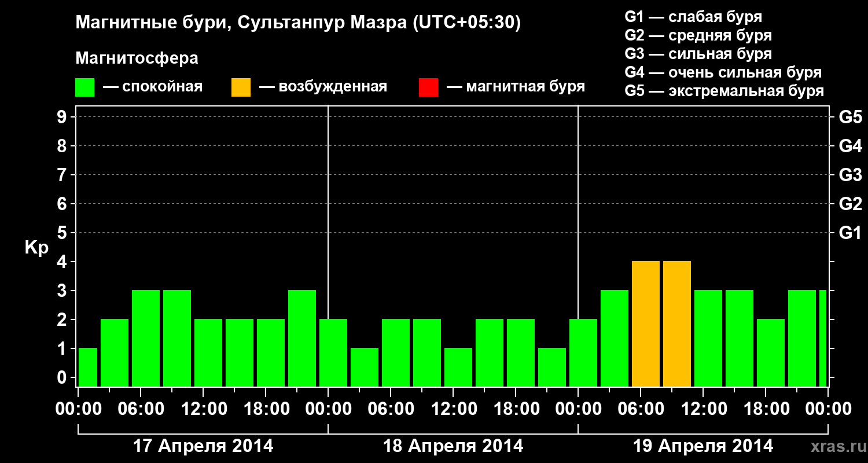
Task: Click the 'G5 — экстремальная буря' legend line
Action: coord(724,91)
